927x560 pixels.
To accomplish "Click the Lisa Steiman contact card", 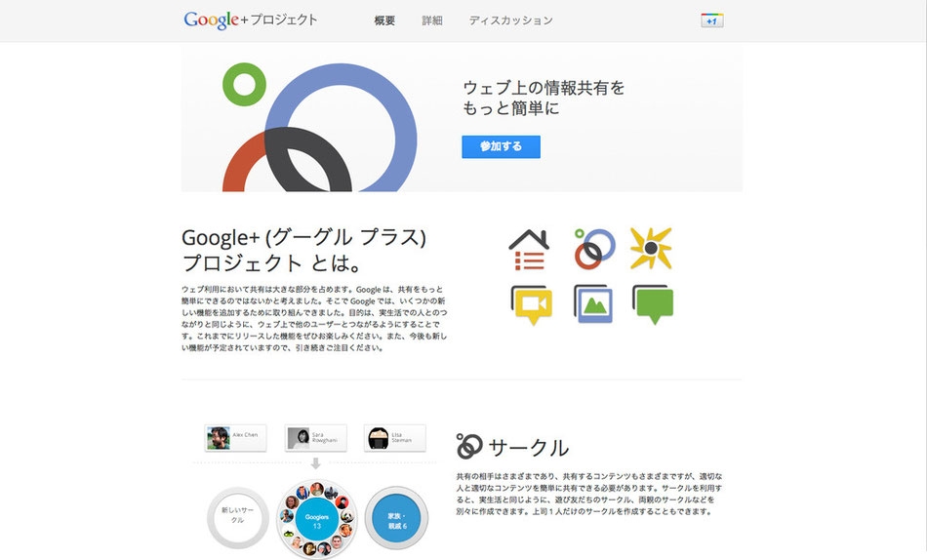I will coord(395,438).
